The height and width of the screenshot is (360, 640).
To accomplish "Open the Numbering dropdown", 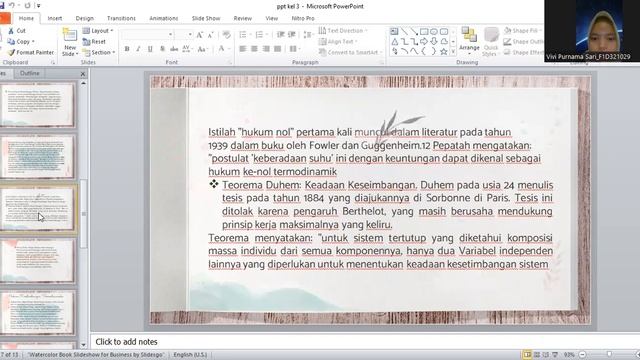I will (262, 35).
